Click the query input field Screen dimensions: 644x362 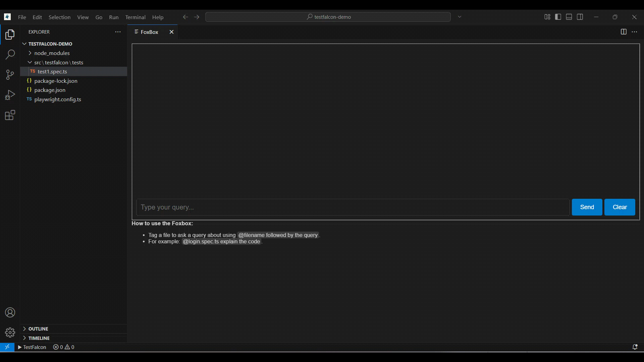[352, 207]
